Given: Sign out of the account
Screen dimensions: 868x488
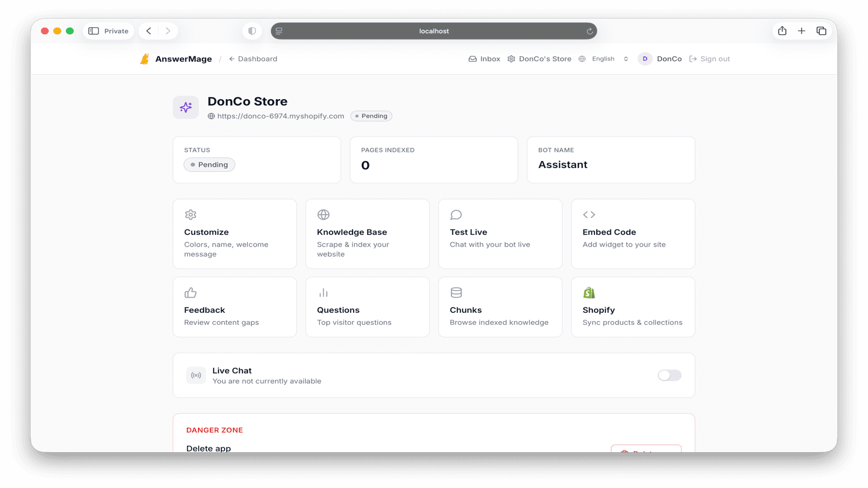Looking at the screenshot, I should coord(710,59).
